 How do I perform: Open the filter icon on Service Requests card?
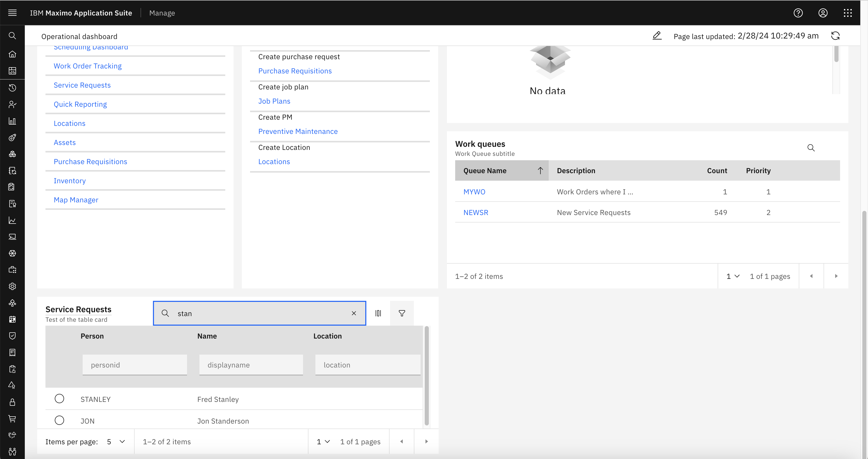point(402,313)
